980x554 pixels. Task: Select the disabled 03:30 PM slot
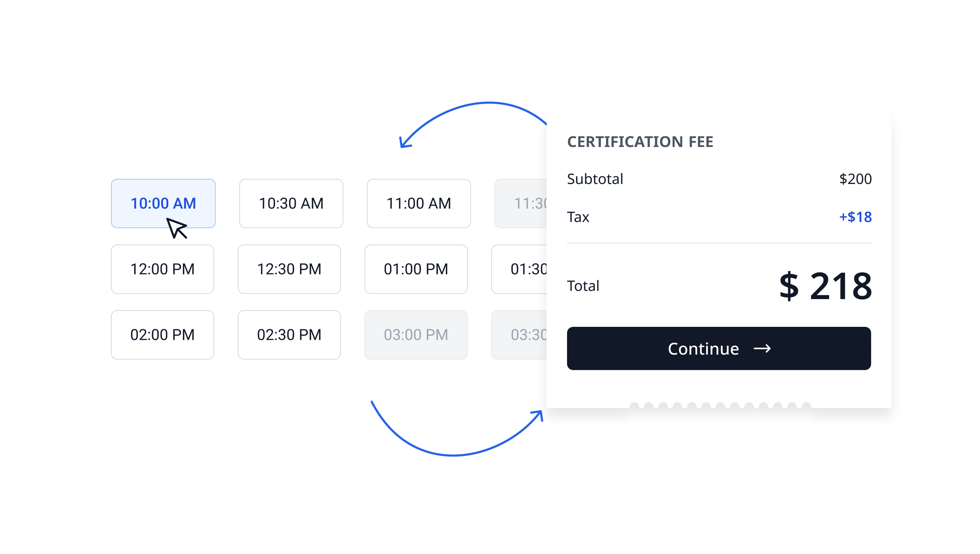(x=525, y=335)
